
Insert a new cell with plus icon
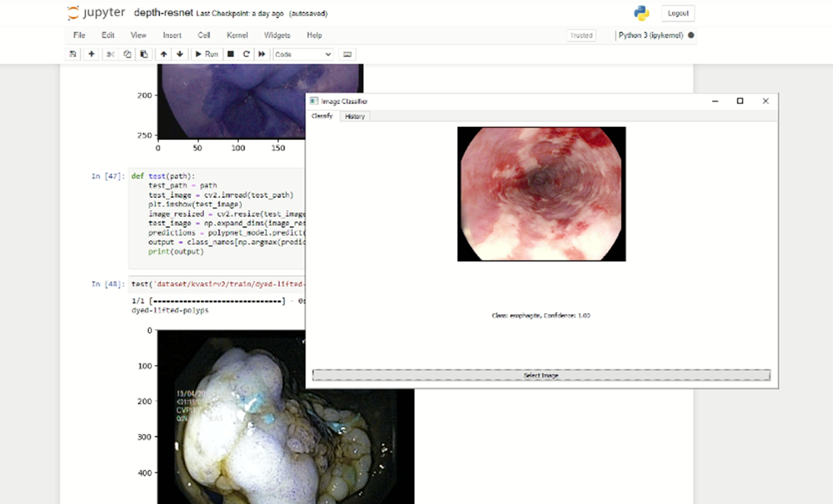[91, 54]
